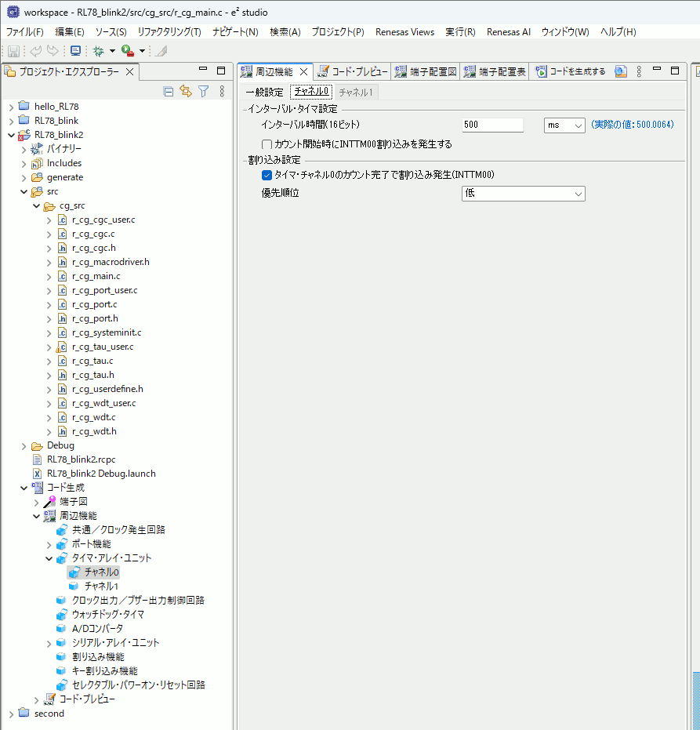Switch to 端子配置表 tab
The height and width of the screenshot is (730, 700).
pyautogui.click(x=495, y=71)
